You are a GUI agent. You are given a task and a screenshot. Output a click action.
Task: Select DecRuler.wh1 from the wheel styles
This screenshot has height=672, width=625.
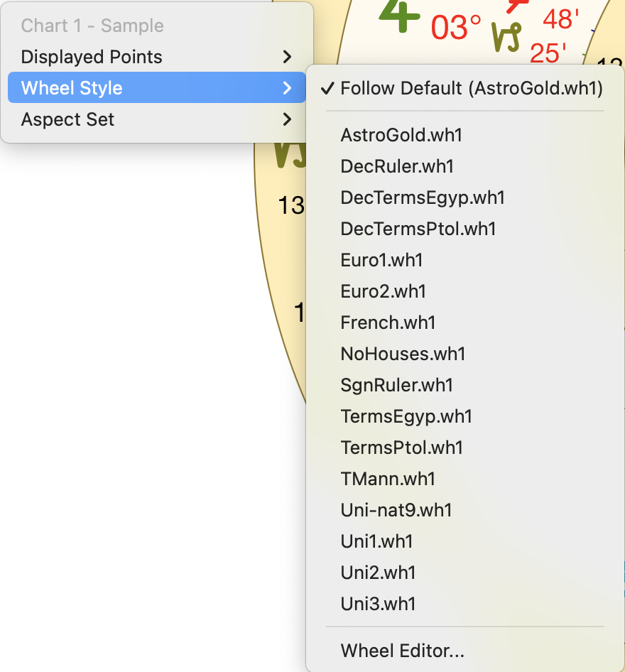[396, 166]
